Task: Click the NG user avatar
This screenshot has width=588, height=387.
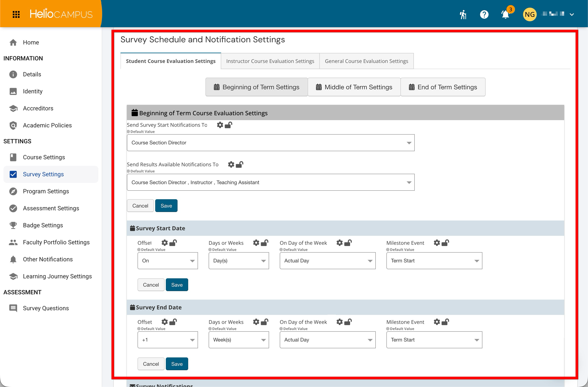Action: pos(529,14)
